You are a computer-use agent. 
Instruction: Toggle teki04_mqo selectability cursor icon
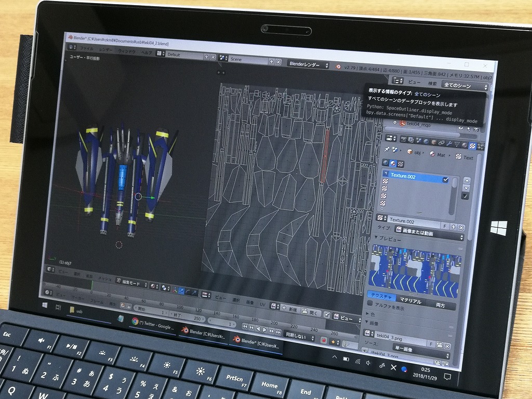coord(469,129)
